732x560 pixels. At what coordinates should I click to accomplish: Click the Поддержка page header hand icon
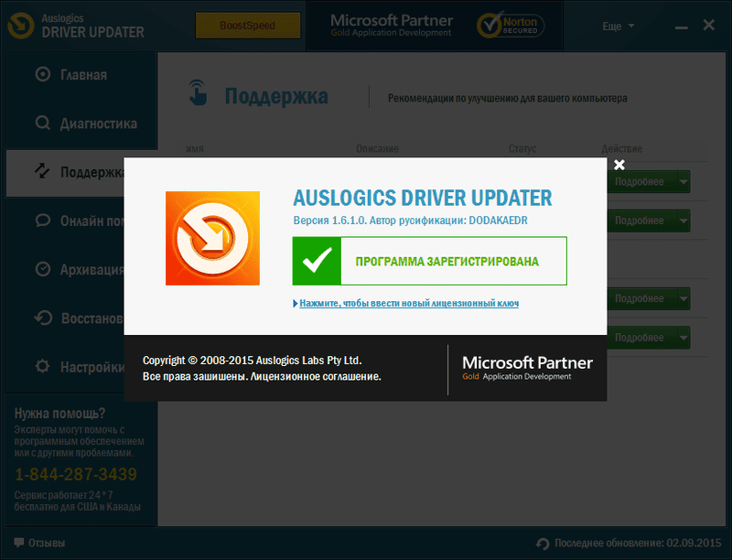point(198,92)
